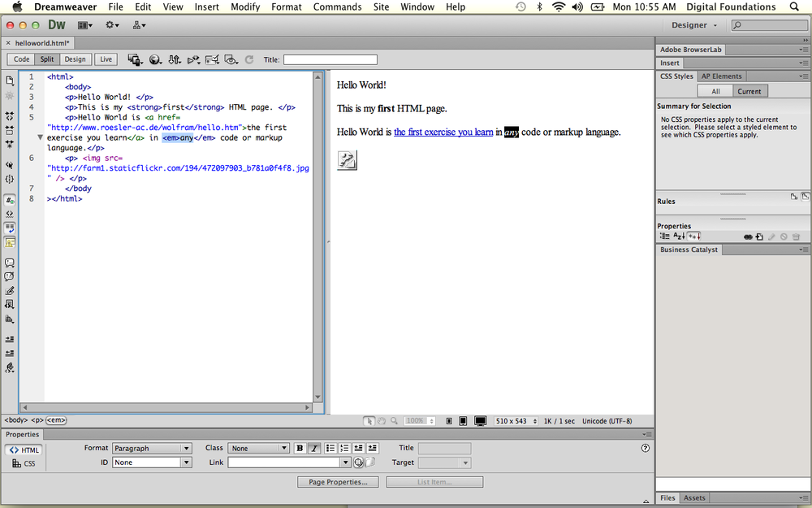
Task: Toggle bold formatting in the Properties panel
Action: 300,448
